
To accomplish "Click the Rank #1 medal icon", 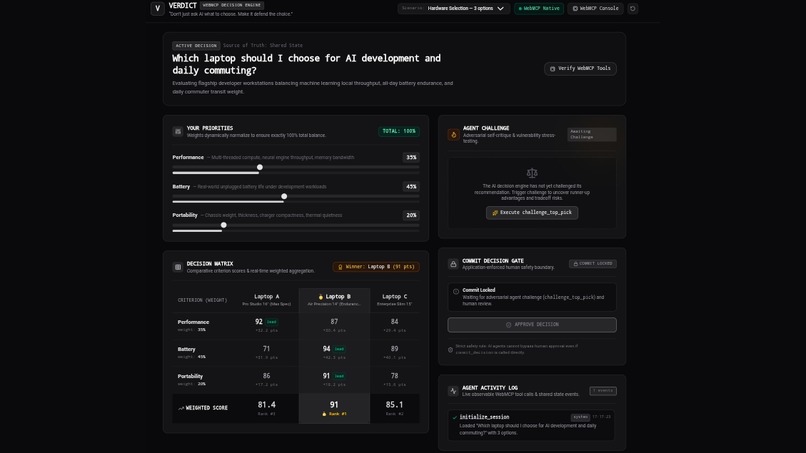I will (324, 414).
